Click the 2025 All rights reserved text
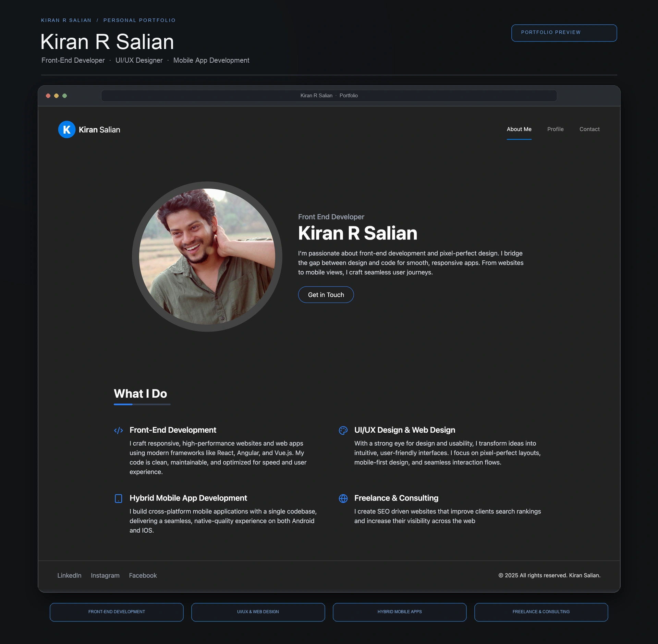This screenshot has height=644, width=658. [549, 575]
